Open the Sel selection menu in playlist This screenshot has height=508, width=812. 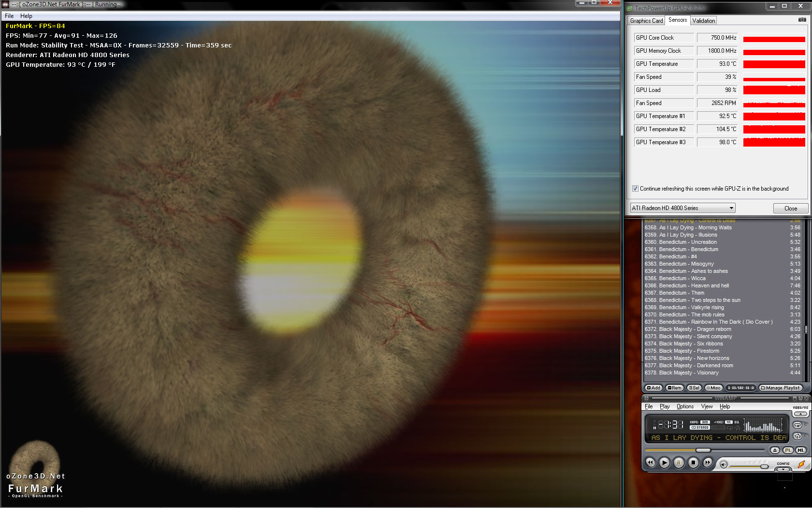(x=695, y=388)
